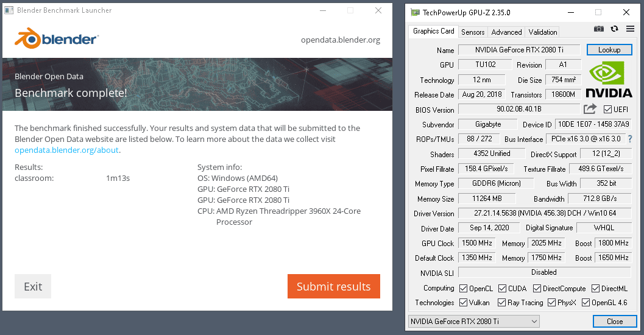Click the Benchmark complete! heading
The image size is (644, 335).
coord(71,93)
